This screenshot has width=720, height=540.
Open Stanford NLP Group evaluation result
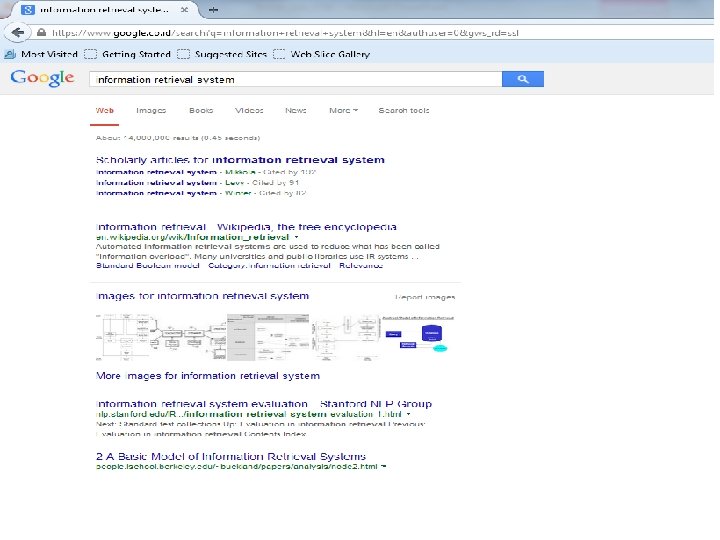264,404
